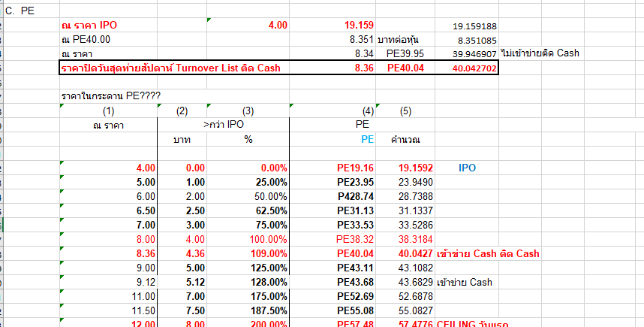
Task: Select the boxed 'Turnover List ติด Cash' label
Action: (170, 68)
